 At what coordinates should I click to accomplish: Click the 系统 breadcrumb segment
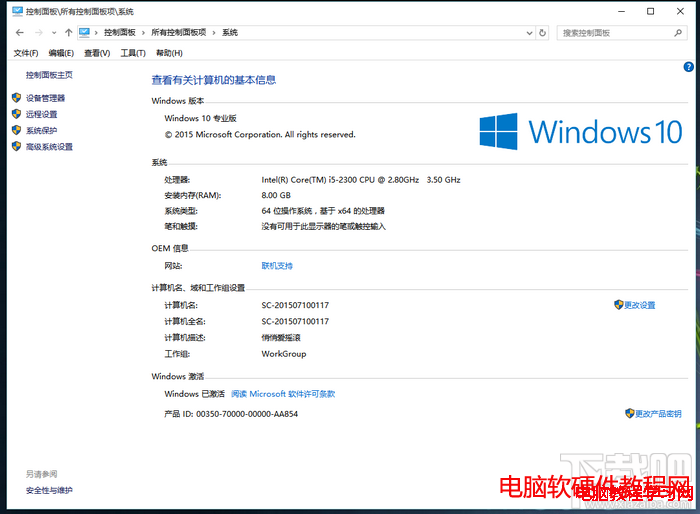coord(230,33)
